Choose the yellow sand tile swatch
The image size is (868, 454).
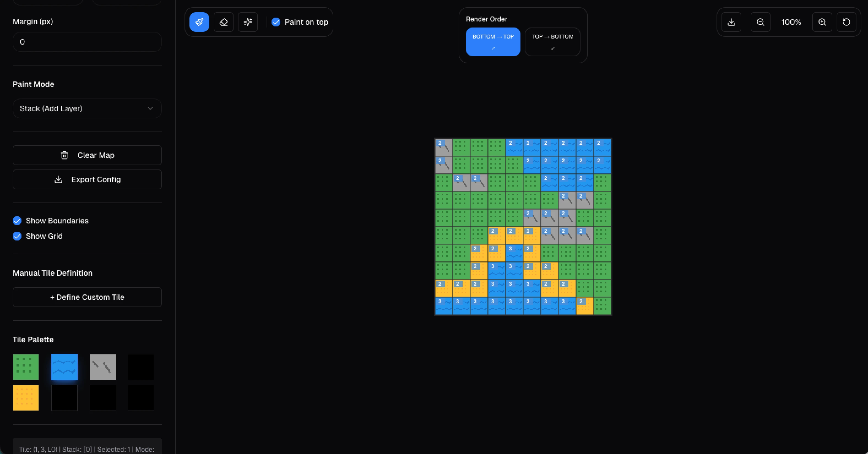click(26, 398)
